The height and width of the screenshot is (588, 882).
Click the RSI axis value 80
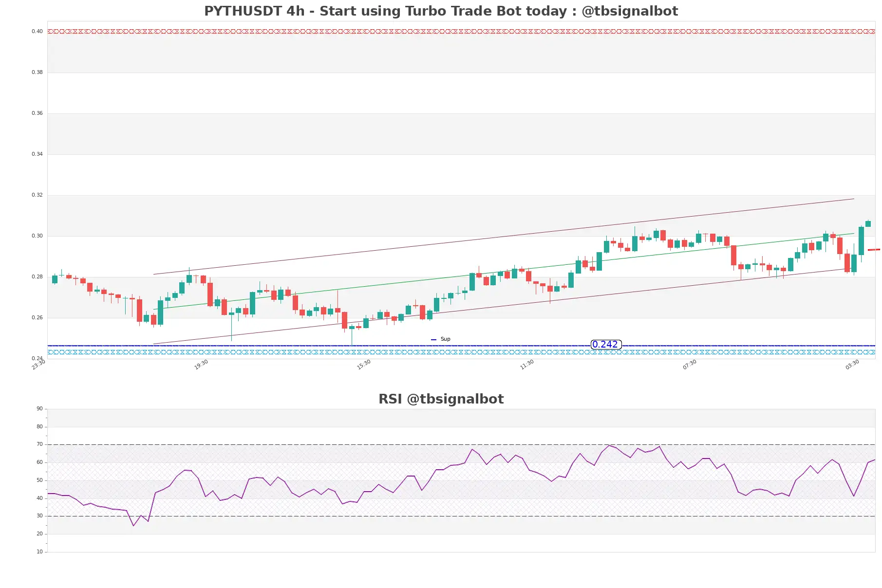(39, 427)
